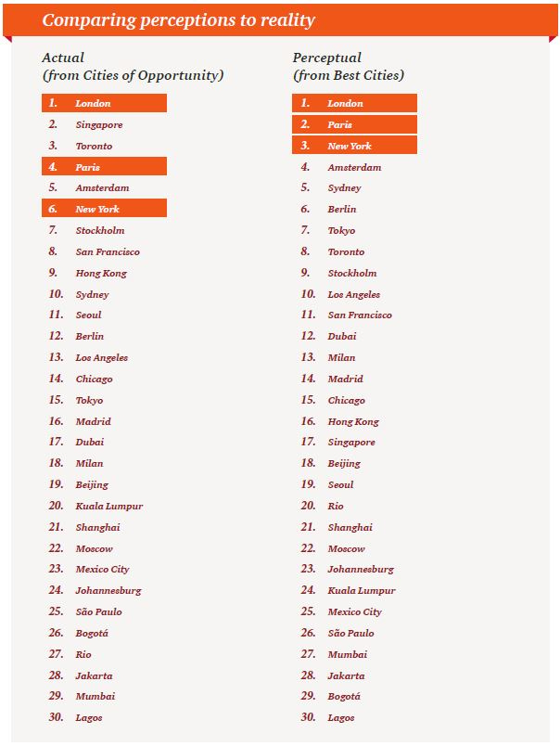
Task: Select Lagos at the bottom of Actual list
Action: point(89,717)
